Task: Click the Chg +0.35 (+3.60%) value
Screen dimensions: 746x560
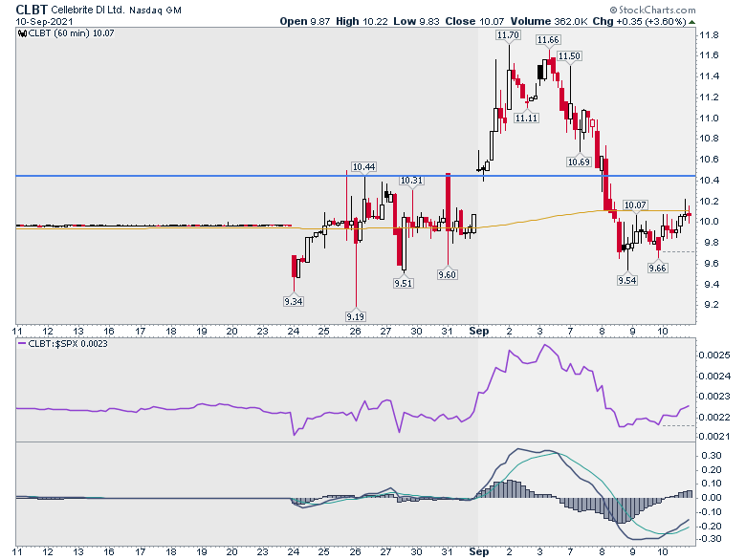Action: [x=639, y=21]
